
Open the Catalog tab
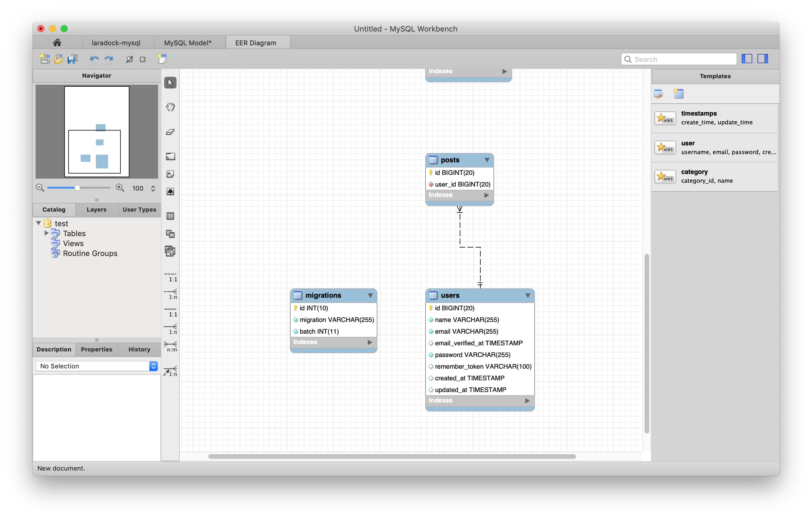point(54,210)
